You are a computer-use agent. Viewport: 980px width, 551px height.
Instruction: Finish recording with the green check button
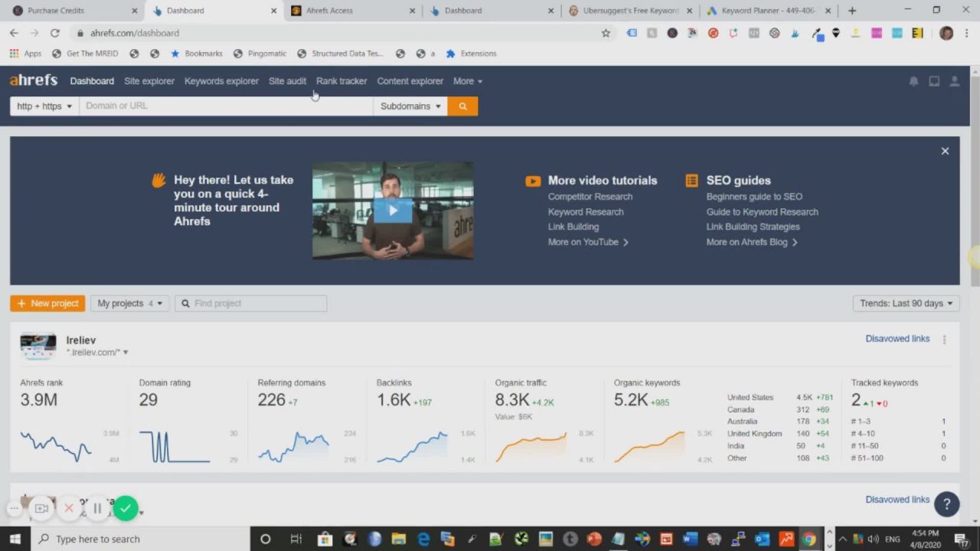(126, 508)
